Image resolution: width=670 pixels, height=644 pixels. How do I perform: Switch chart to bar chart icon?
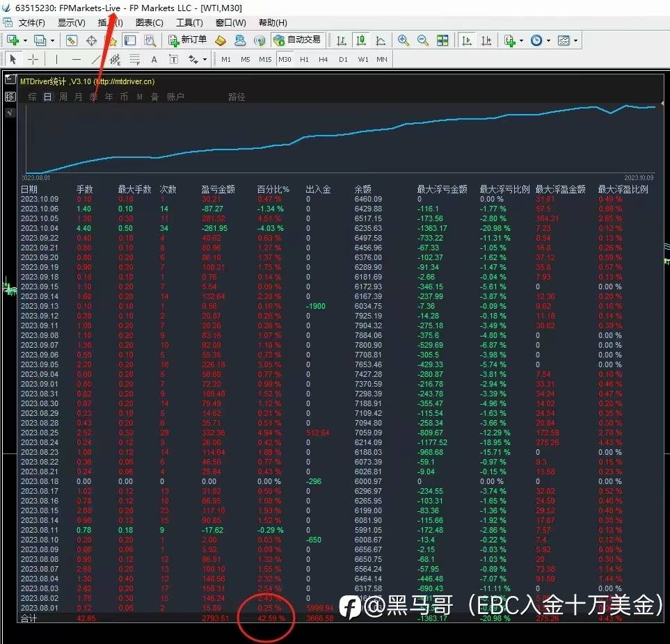[341, 40]
